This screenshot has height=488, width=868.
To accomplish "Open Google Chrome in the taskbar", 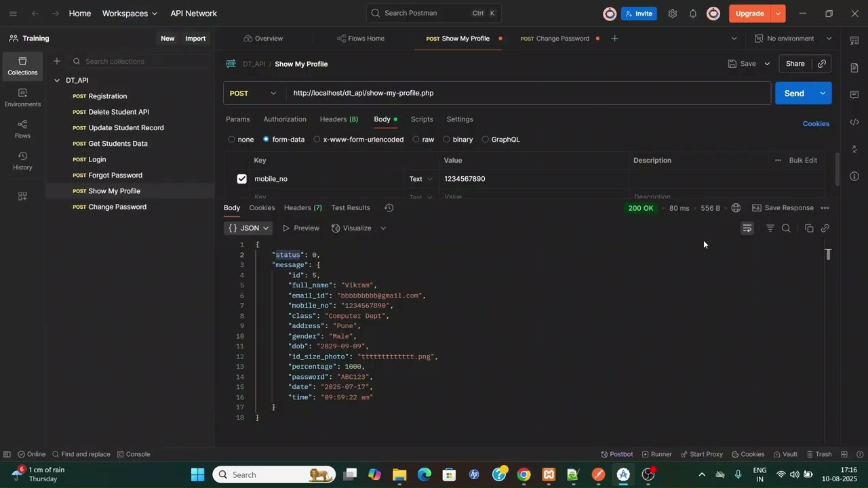I will (x=524, y=474).
